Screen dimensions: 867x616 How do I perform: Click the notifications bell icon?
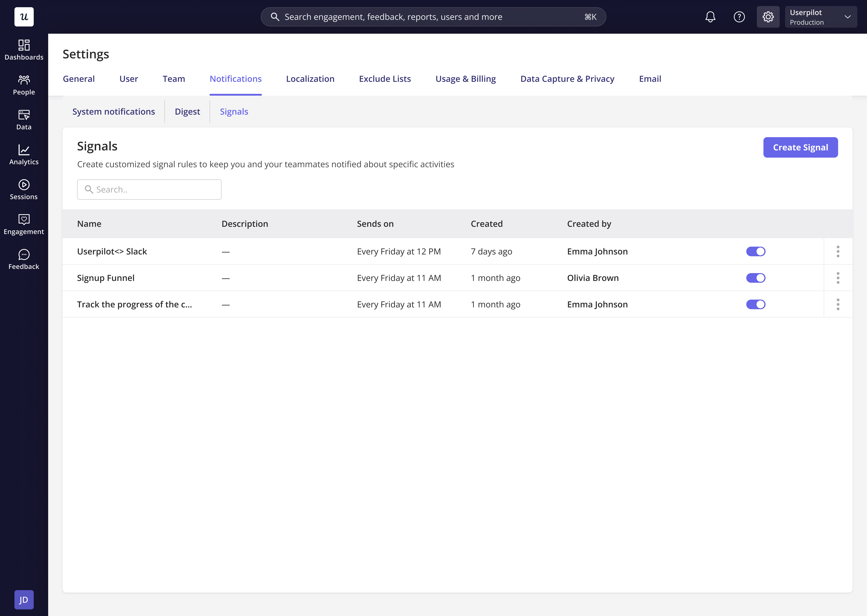click(x=710, y=17)
